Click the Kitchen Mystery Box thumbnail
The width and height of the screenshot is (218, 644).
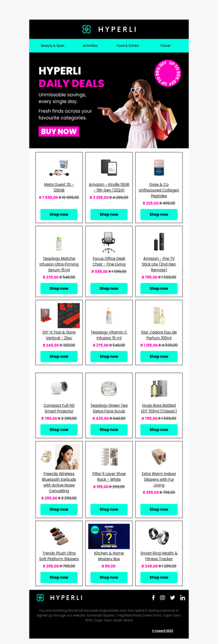(109, 536)
